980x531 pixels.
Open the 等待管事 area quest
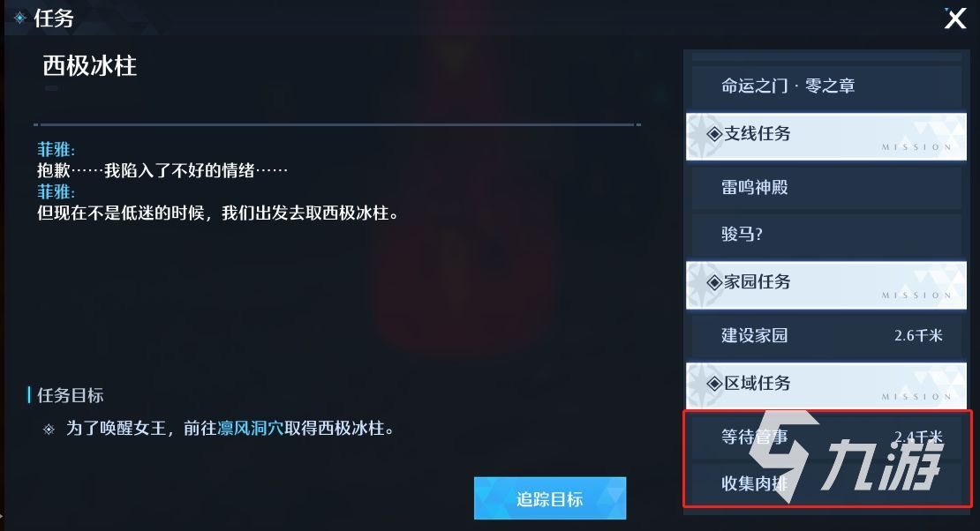click(826, 437)
